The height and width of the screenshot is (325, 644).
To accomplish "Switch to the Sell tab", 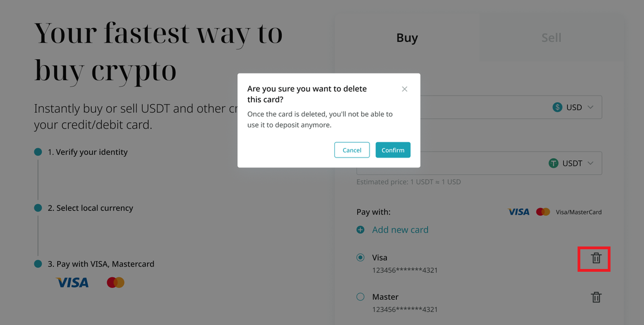I will [551, 37].
